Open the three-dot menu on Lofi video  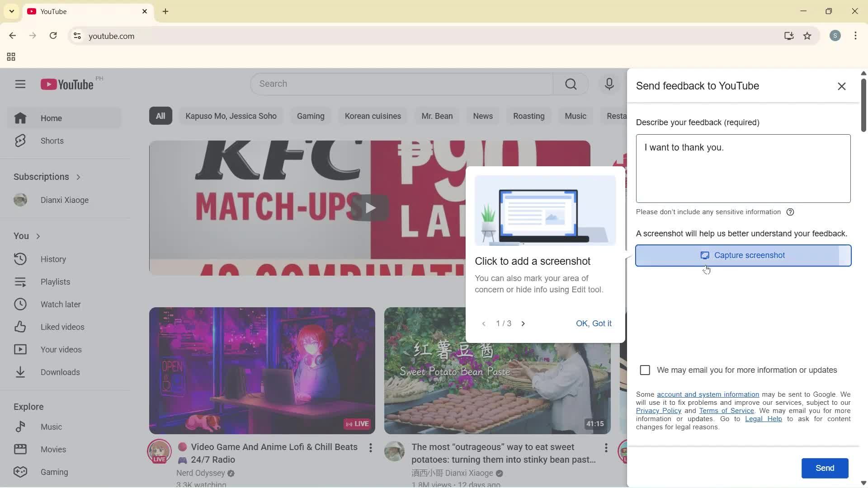(x=370, y=447)
